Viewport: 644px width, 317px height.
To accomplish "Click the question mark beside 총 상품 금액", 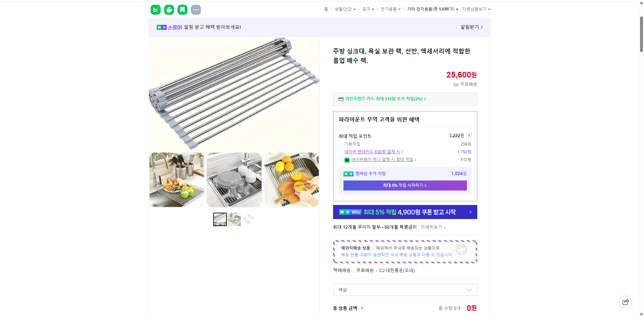I will pyautogui.click(x=362, y=308).
